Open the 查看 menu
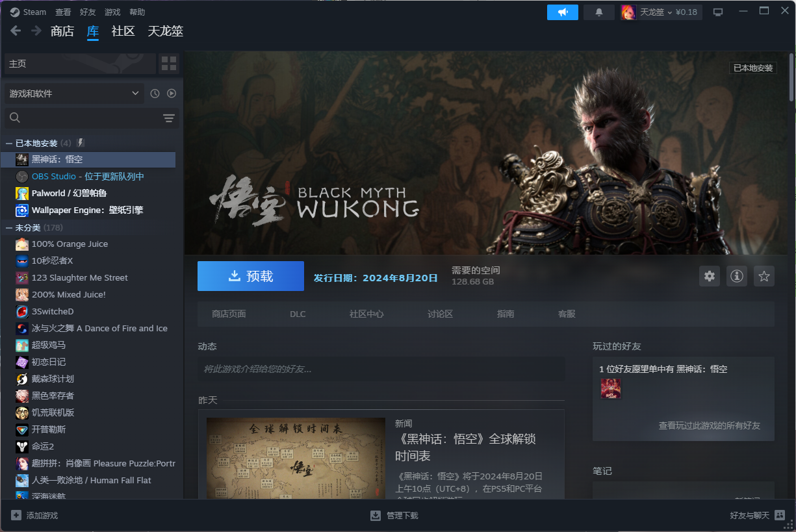The image size is (796, 532). tap(63, 12)
